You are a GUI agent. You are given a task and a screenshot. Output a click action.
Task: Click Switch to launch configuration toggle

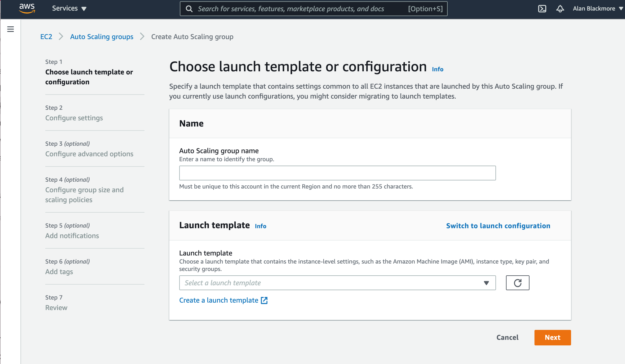pyautogui.click(x=499, y=226)
